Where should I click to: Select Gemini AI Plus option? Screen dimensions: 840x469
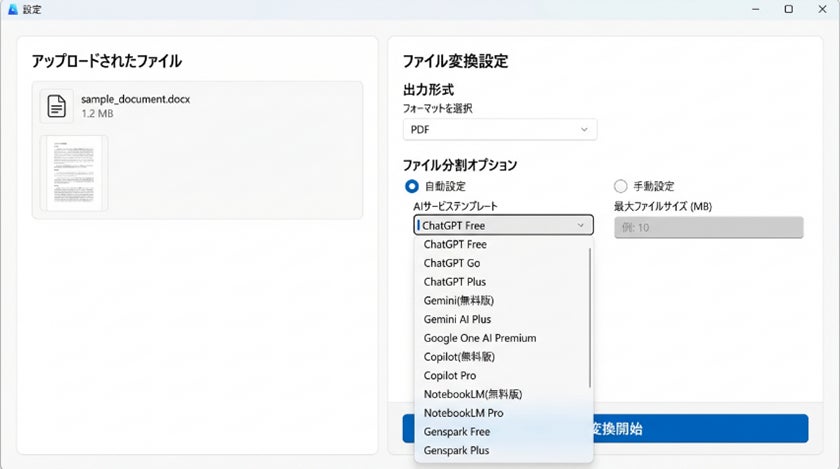click(457, 319)
